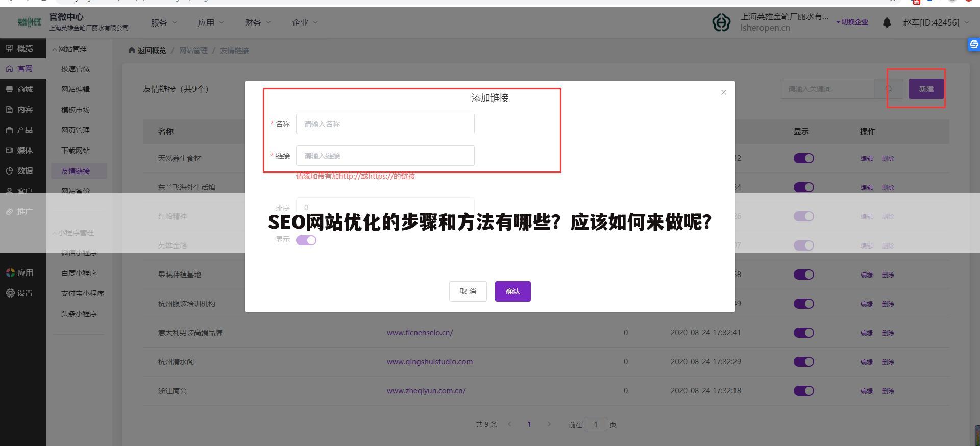
Task: Click 删除 for the 意大利男装高端品牌 row
Action: click(888, 333)
